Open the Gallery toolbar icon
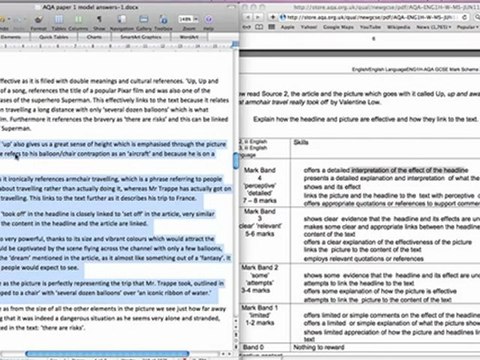Viewport: 480px width, 360px height. 144,20
